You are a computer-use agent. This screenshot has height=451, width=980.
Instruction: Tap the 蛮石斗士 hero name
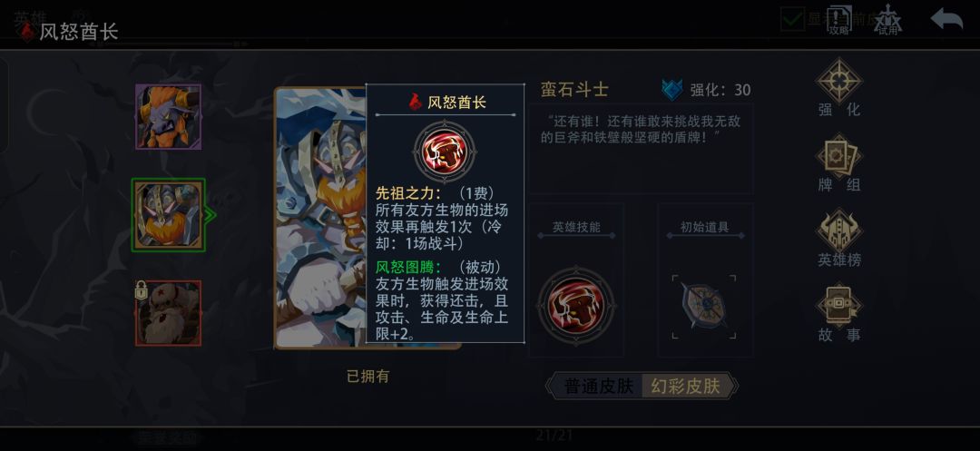pyautogui.click(x=573, y=89)
